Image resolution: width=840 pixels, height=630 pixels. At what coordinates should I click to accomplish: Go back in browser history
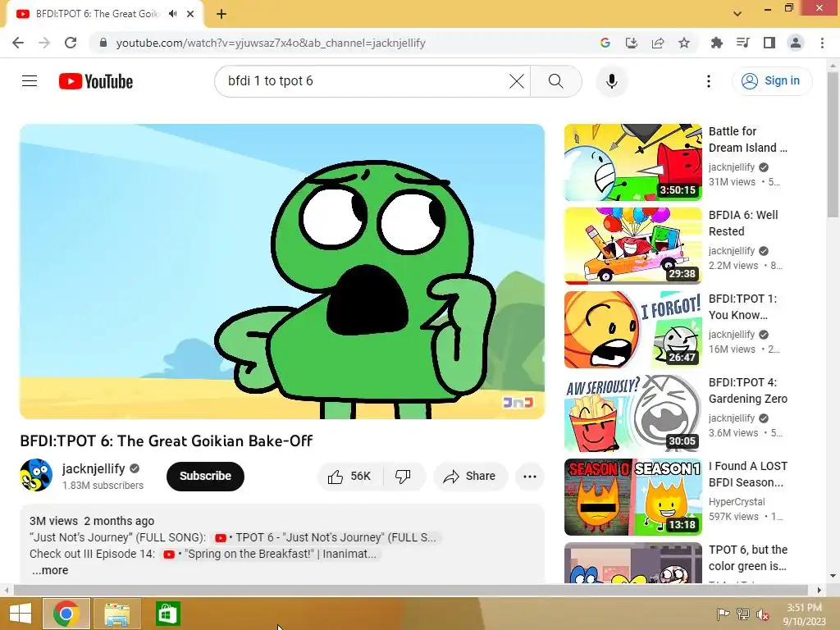(x=18, y=43)
